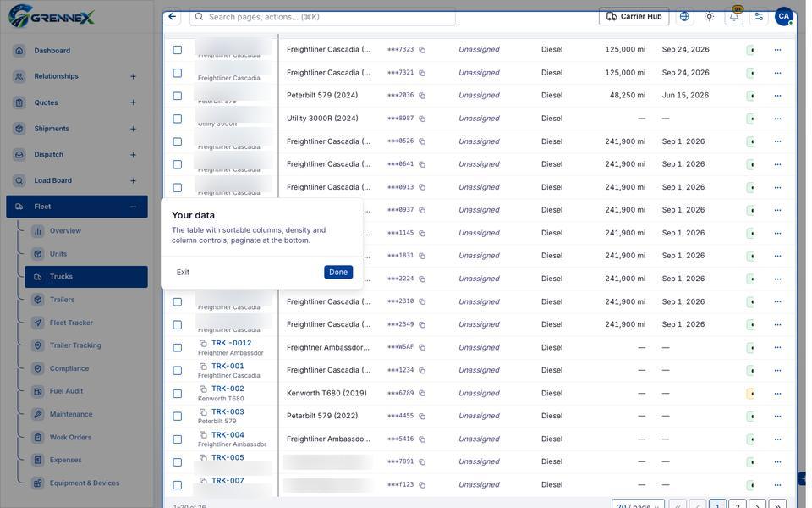
Task: Expand the Relationships menu
Action: pos(133,76)
